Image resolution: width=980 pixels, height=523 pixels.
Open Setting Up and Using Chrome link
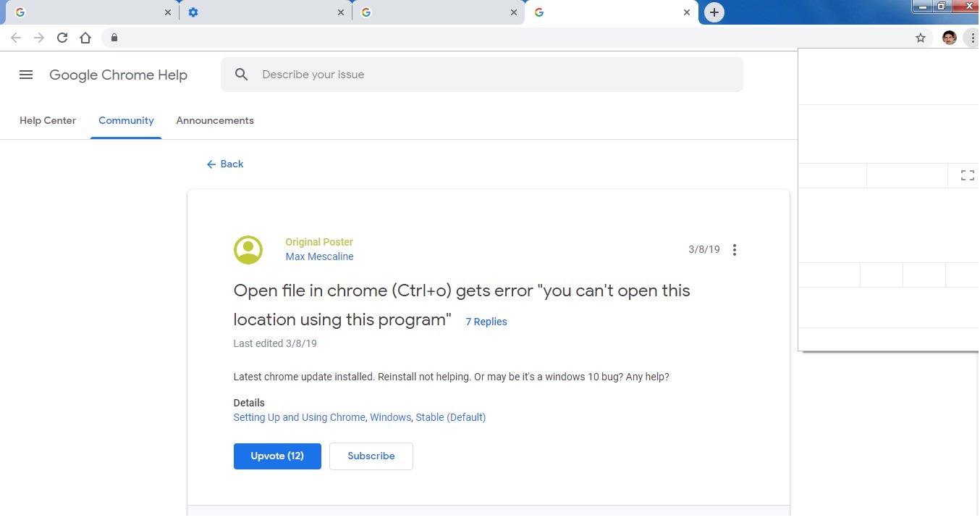click(300, 417)
